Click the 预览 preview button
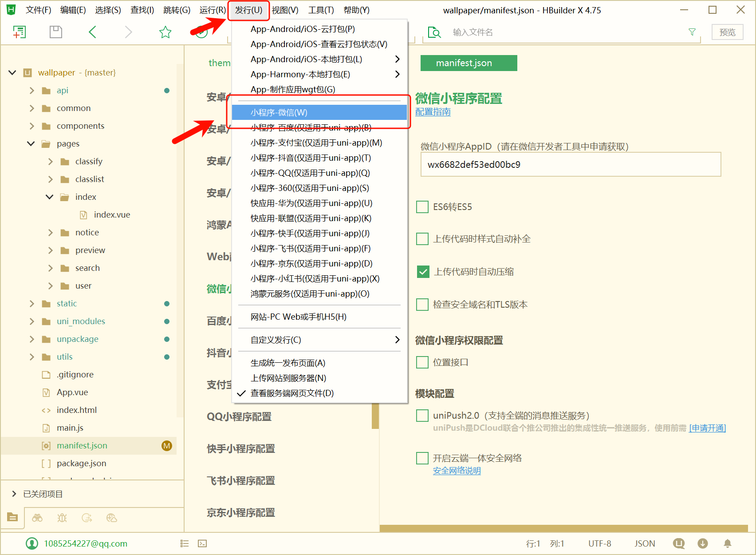The width and height of the screenshot is (756, 555). pos(728,32)
